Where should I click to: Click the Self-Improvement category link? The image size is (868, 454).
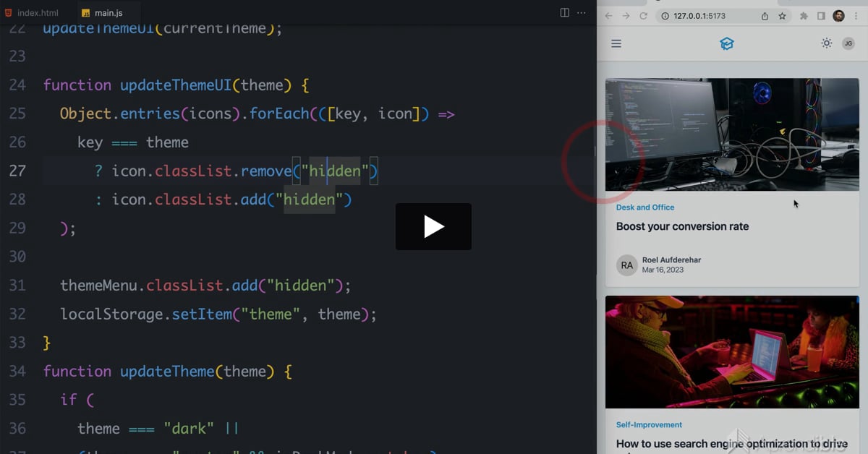click(649, 425)
